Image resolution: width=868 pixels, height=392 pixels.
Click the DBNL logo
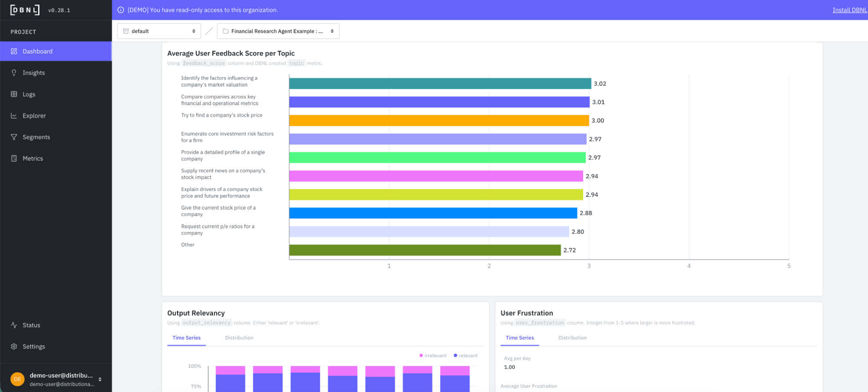click(x=25, y=10)
